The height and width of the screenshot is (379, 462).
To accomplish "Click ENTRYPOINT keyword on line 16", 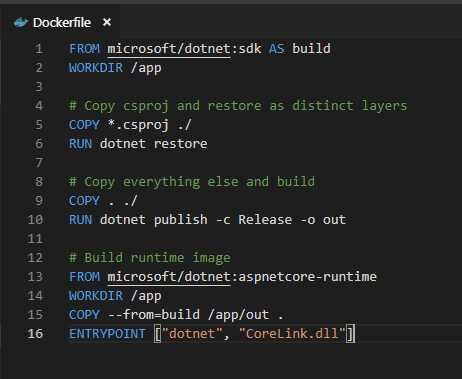I will pos(107,334).
